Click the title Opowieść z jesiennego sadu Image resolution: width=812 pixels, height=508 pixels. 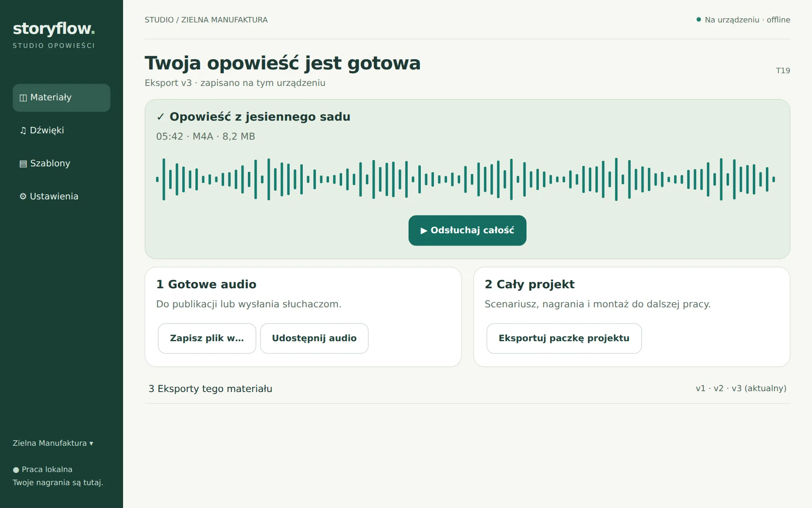pos(260,117)
